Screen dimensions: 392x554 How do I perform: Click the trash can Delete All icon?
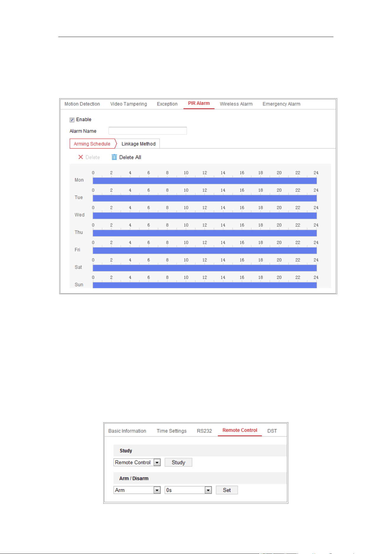pos(114,157)
